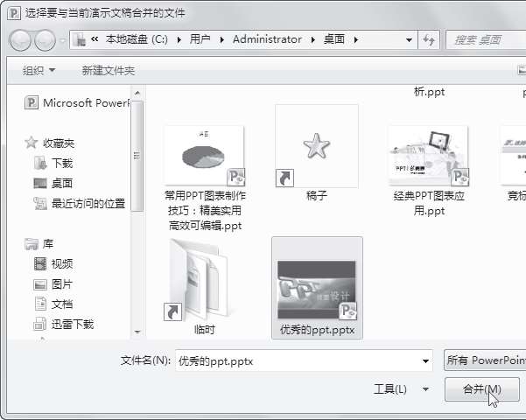
Task: Open the file type filter dropdown
Action: (x=484, y=360)
